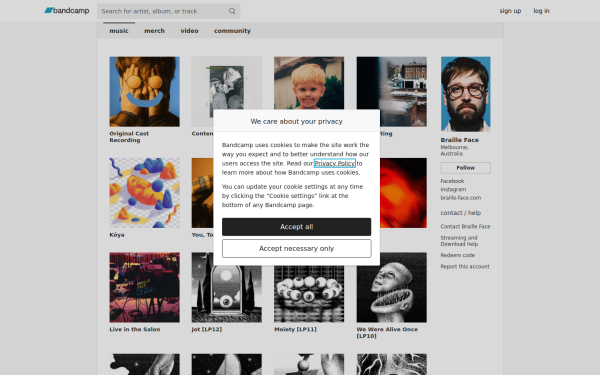Open the Moiety [LP11] album cover
This screenshot has width=600, height=375.
309,294
